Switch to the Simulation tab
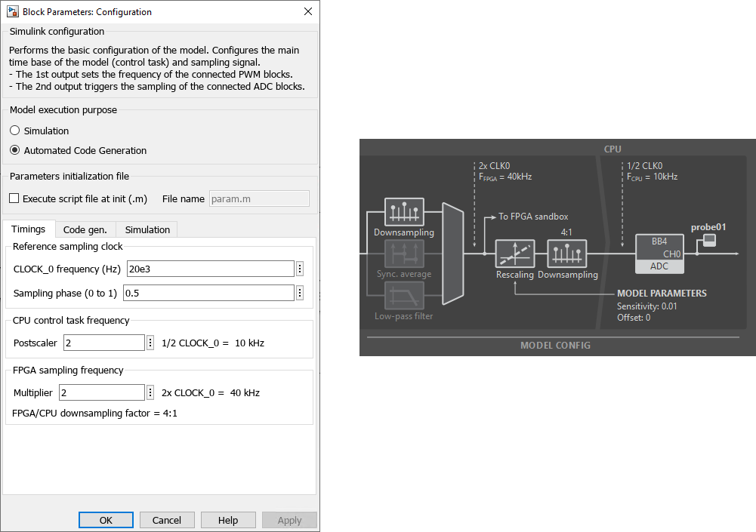 [147, 229]
